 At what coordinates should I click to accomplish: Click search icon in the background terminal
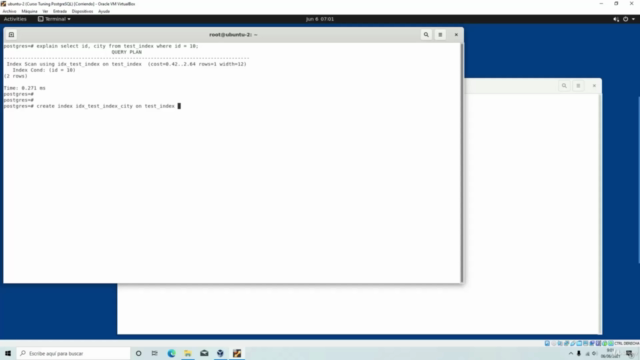[564, 86]
